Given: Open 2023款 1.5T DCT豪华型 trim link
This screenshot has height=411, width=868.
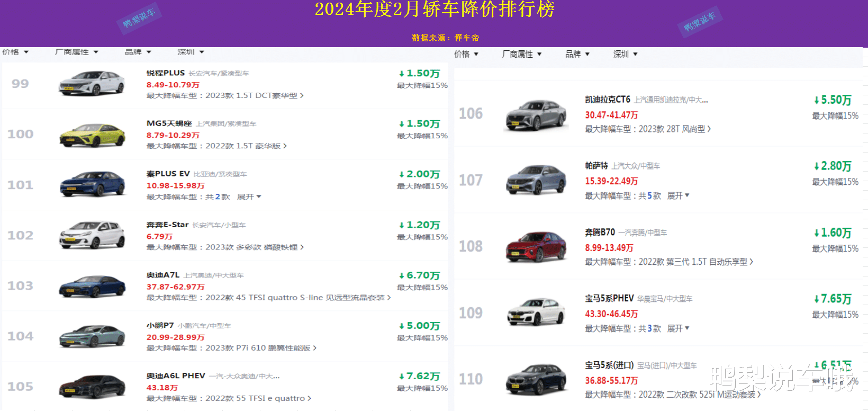Looking at the screenshot, I should (255, 95).
